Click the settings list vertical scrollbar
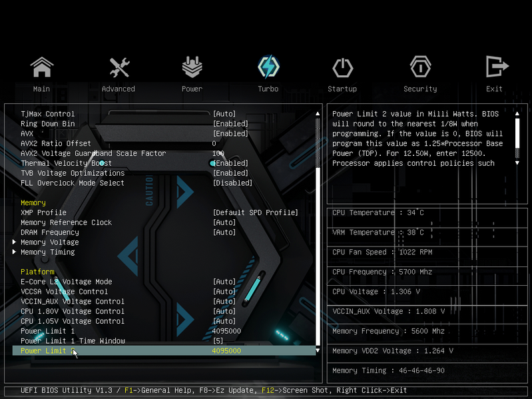This screenshot has height=399, width=532. [x=318, y=232]
